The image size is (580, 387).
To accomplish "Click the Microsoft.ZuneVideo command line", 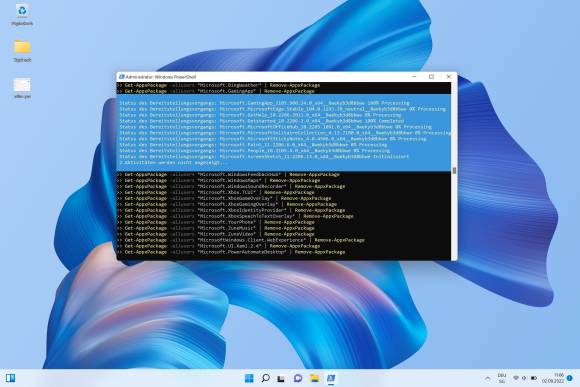I will 216,234.
